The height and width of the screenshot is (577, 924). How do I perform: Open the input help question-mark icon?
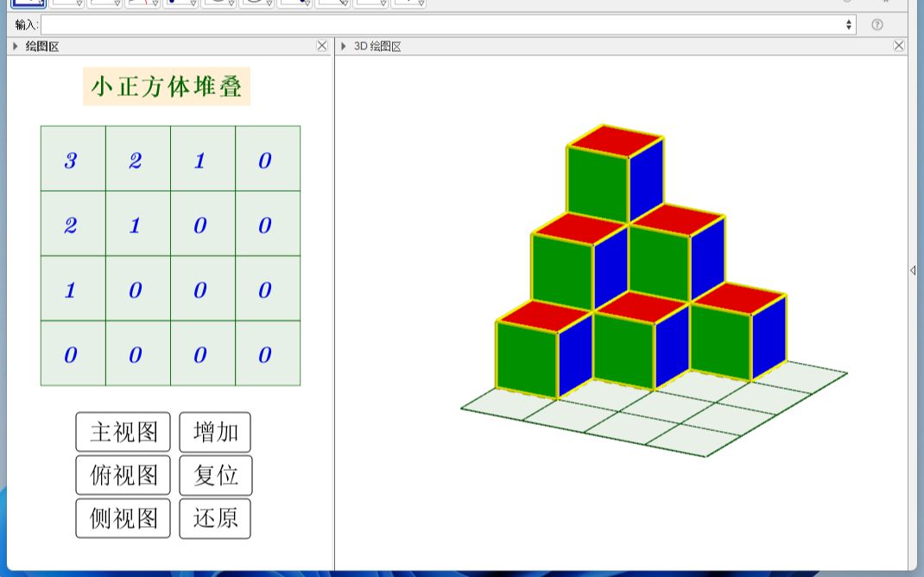877,25
